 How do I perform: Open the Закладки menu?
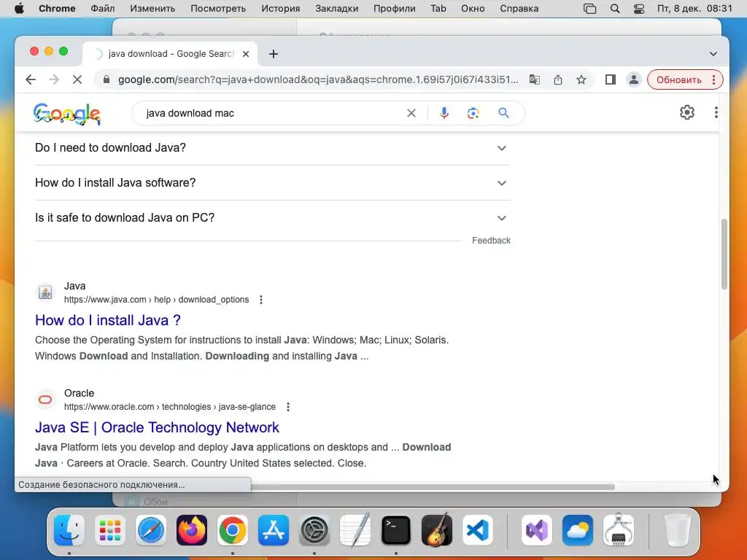pos(337,9)
